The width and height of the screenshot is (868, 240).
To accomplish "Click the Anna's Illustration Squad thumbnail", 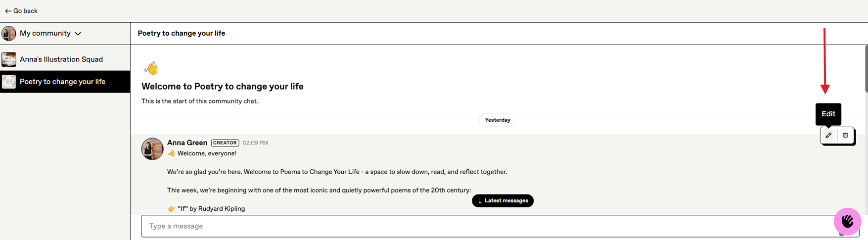I will point(9,59).
